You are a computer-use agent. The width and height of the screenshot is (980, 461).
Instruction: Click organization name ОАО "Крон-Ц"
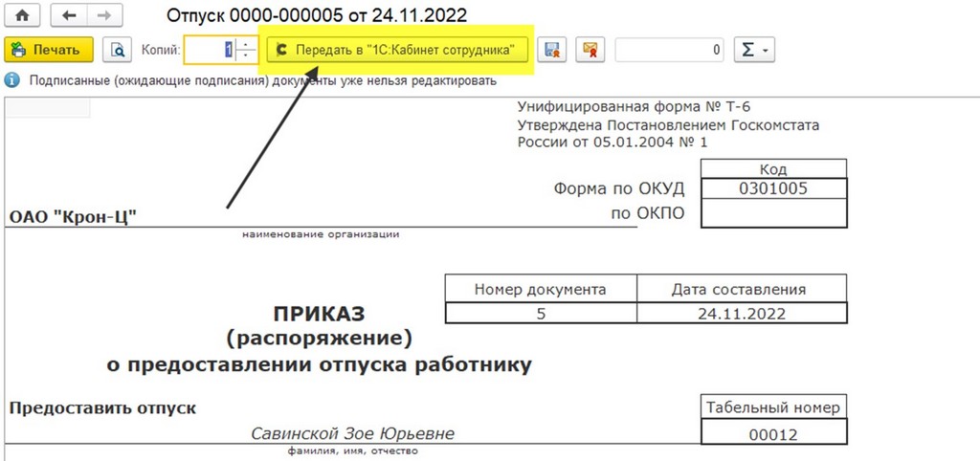[x=73, y=217]
